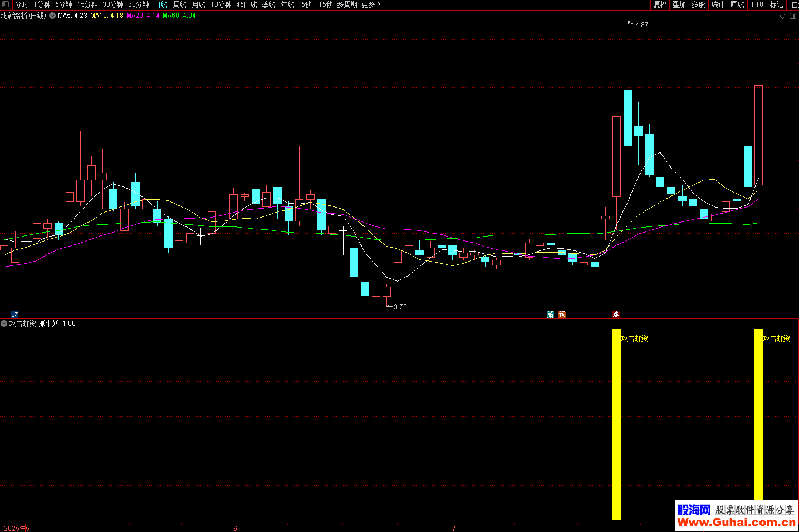This screenshot has width=799, height=532.
Task: Select the 周线 weekly chart tab
Action: point(180,4)
